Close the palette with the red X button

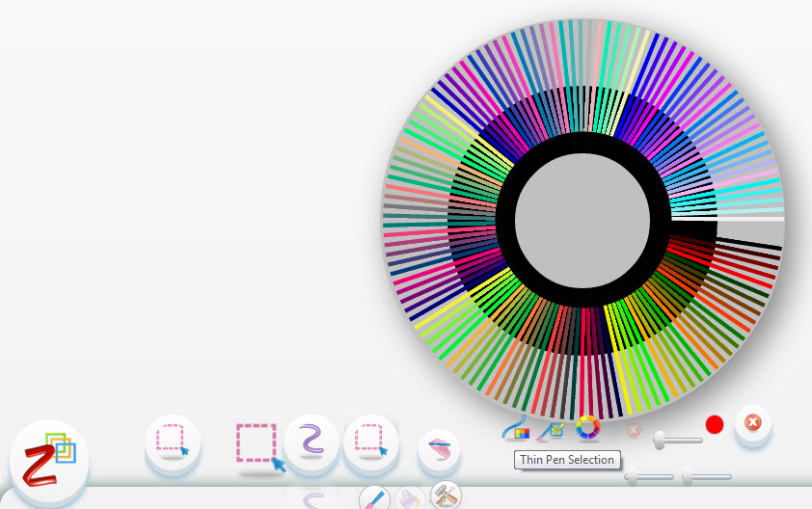pos(753,423)
